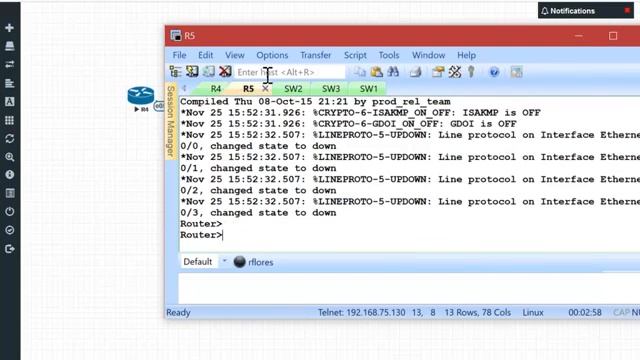Open Status info icon in sidebar
Image resolution: width=640 pixels, height=360 pixels.
point(9,175)
